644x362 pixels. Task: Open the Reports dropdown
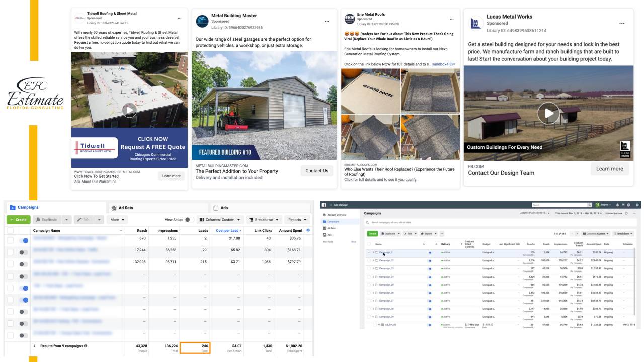point(297,220)
